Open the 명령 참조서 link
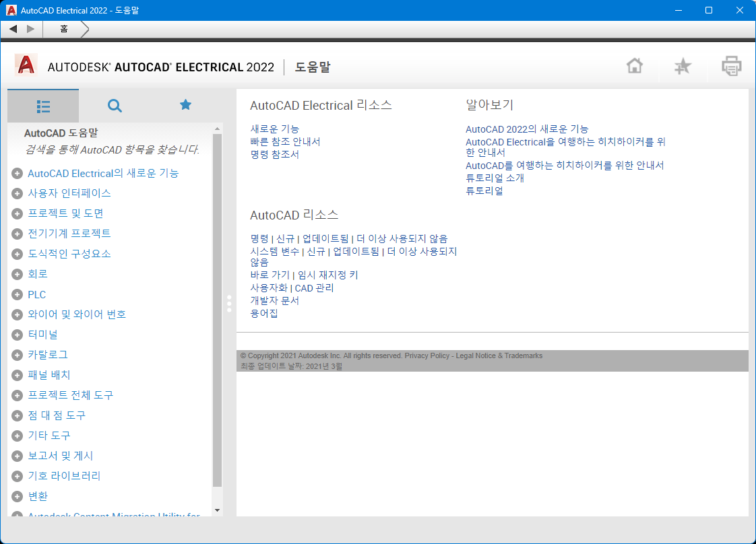This screenshot has height=544, width=756. 275,155
